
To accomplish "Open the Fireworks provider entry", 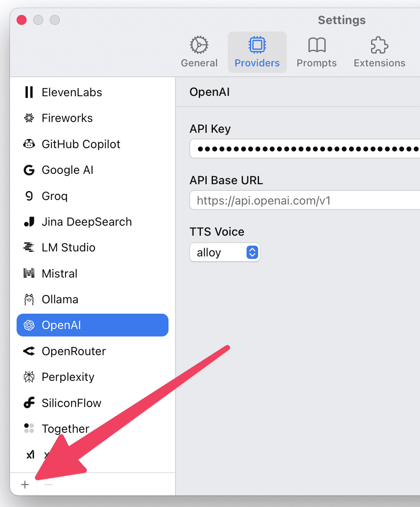I will point(93,118).
